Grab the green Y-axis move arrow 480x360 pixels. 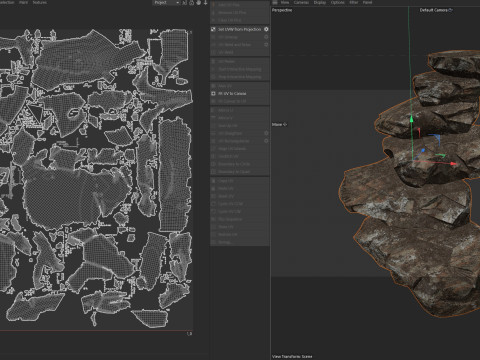(411, 119)
